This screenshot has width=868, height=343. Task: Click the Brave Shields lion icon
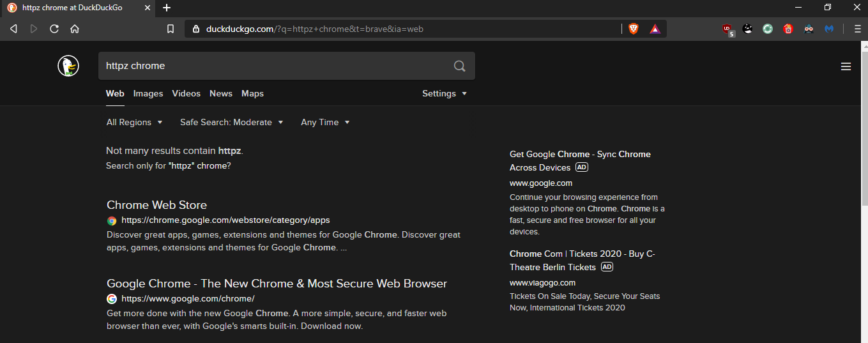click(x=633, y=29)
